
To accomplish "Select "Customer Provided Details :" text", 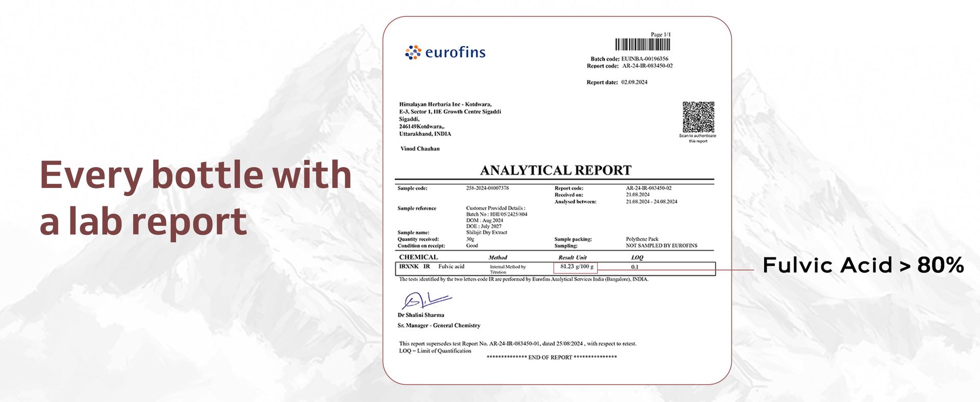I will [x=496, y=208].
